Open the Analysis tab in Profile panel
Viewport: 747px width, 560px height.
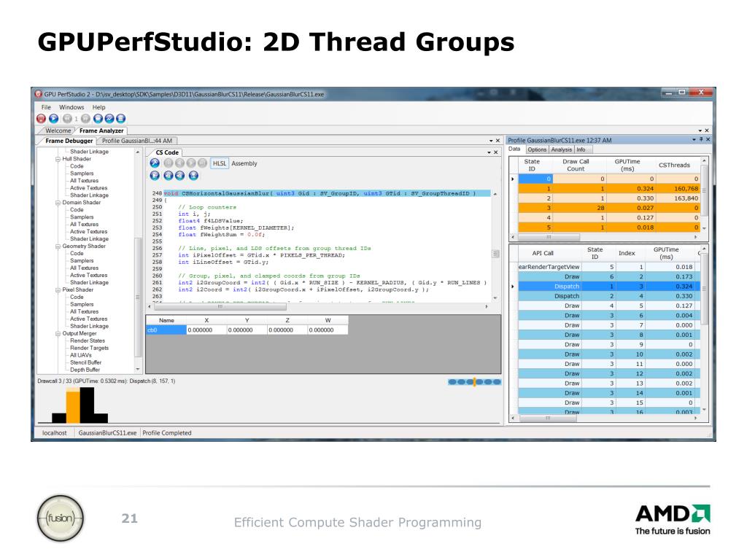coord(561,149)
